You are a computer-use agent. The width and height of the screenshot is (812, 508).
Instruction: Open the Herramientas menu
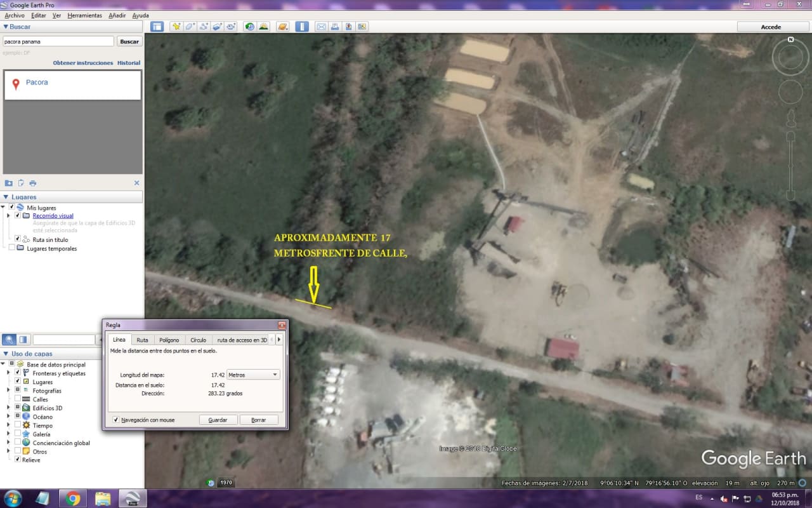(x=84, y=15)
